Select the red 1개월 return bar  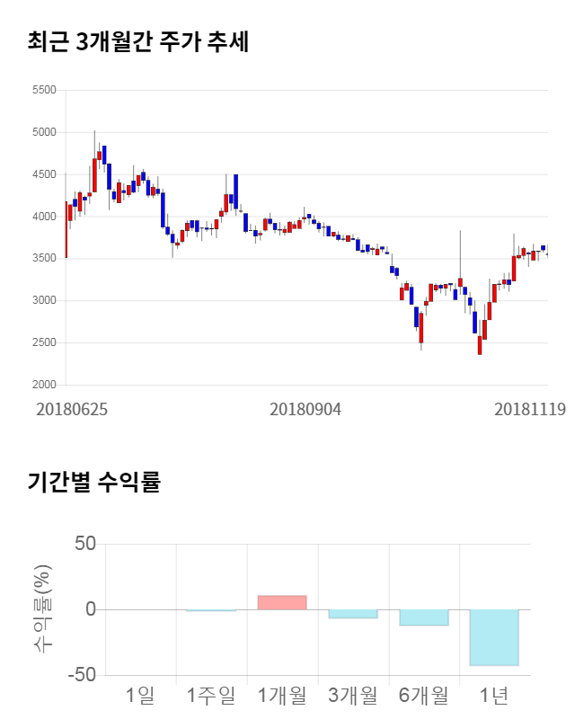[x=282, y=602]
